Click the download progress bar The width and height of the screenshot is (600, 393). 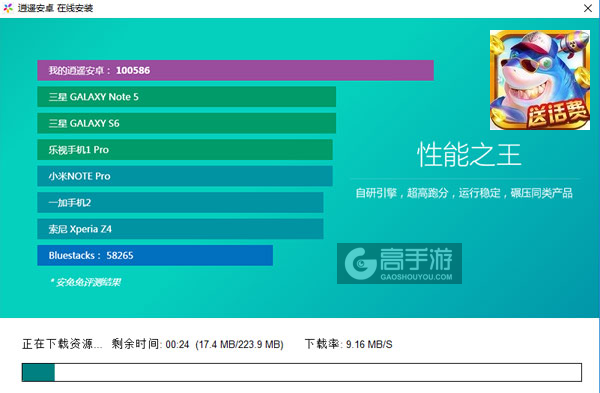302,372
